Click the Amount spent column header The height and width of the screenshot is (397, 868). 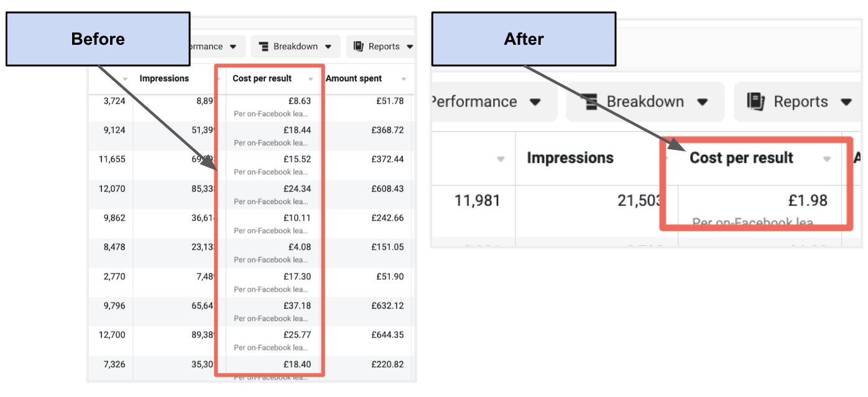(354, 78)
